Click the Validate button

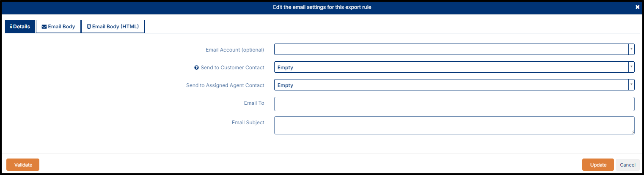(x=23, y=165)
